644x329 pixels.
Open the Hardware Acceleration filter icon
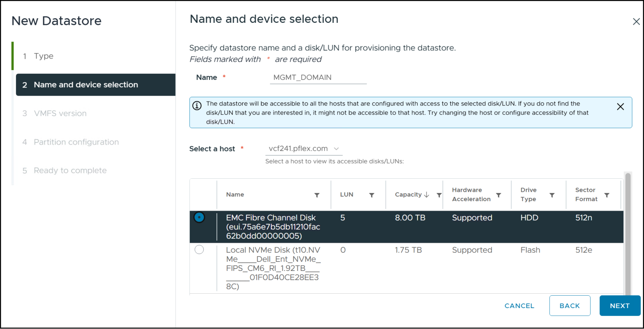[x=499, y=195]
